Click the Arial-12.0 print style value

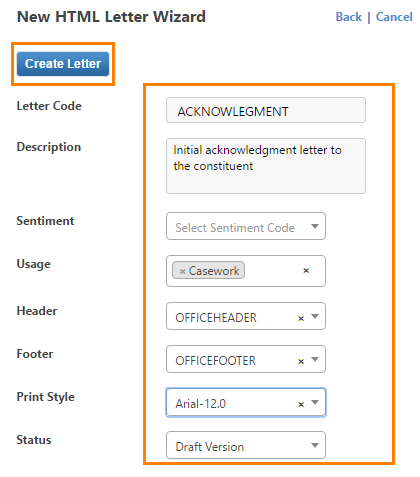click(201, 404)
